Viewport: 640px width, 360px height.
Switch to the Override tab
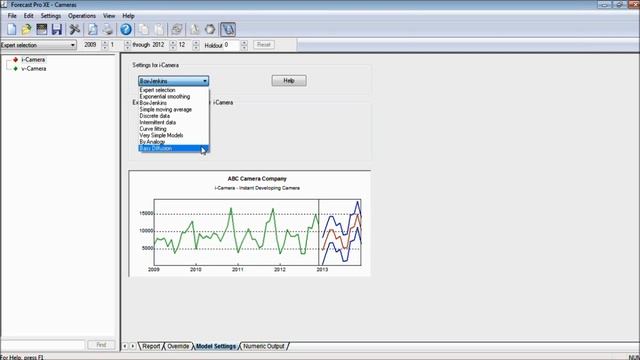tap(178, 346)
